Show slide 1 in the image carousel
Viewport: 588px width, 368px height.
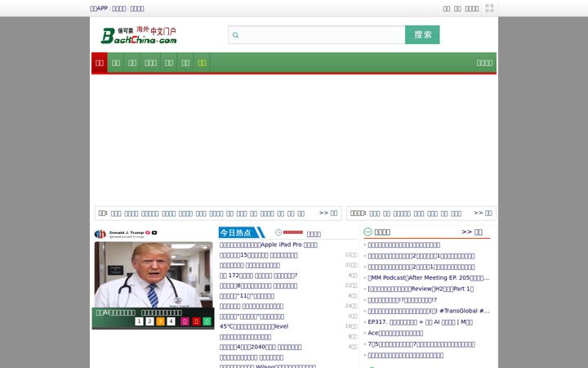click(x=139, y=321)
